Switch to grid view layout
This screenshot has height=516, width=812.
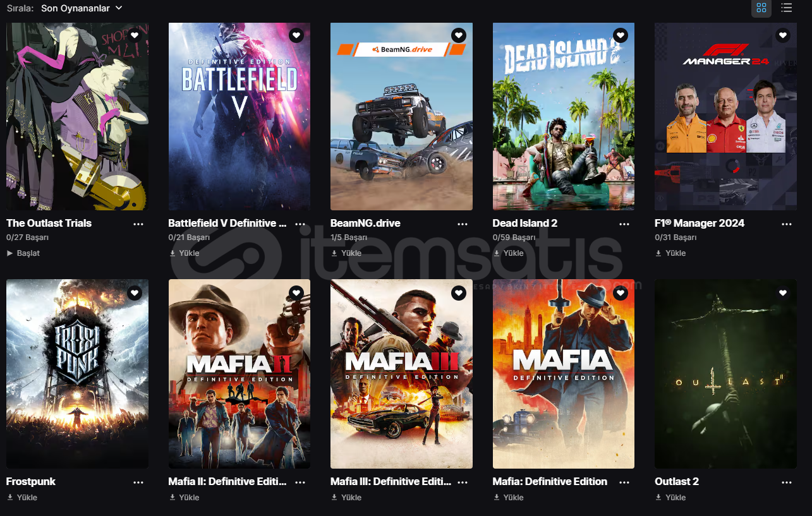click(761, 8)
